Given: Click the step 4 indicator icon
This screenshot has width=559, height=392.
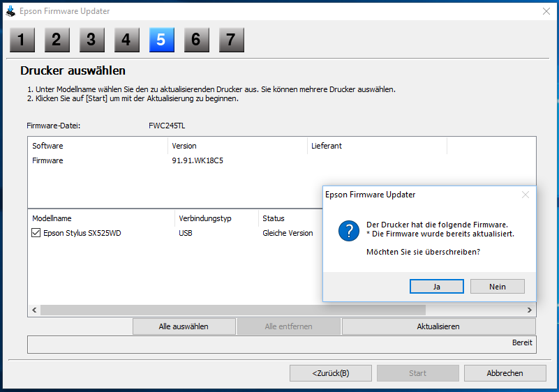Looking at the screenshot, I should (x=127, y=40).
